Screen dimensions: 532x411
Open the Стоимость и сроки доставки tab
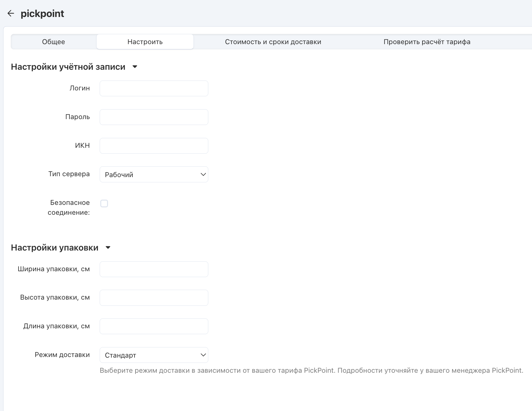pos(273,42)
